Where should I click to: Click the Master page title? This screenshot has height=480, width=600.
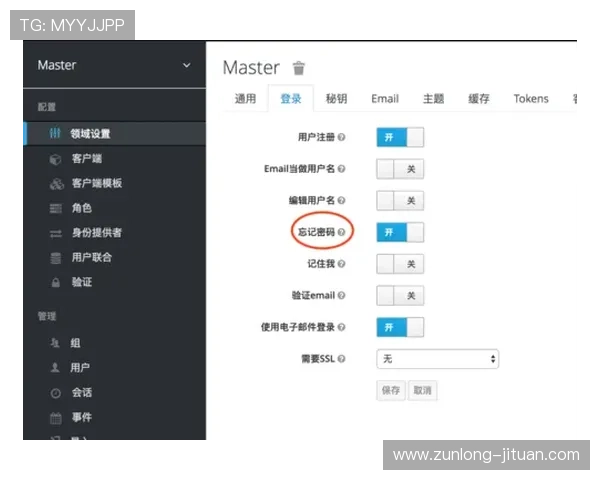tap(251, 68)
